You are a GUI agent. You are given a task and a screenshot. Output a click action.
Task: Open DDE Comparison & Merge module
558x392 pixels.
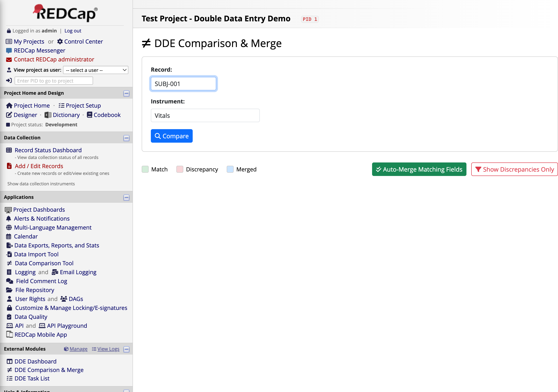pyautogui.click(x=49, y=370)
